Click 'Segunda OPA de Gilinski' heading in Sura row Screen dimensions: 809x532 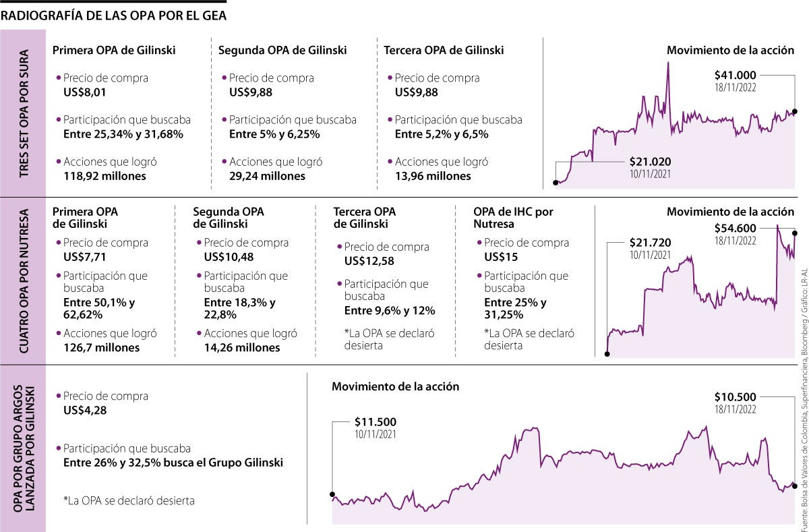pyautogui.click(x=282, y=50)
